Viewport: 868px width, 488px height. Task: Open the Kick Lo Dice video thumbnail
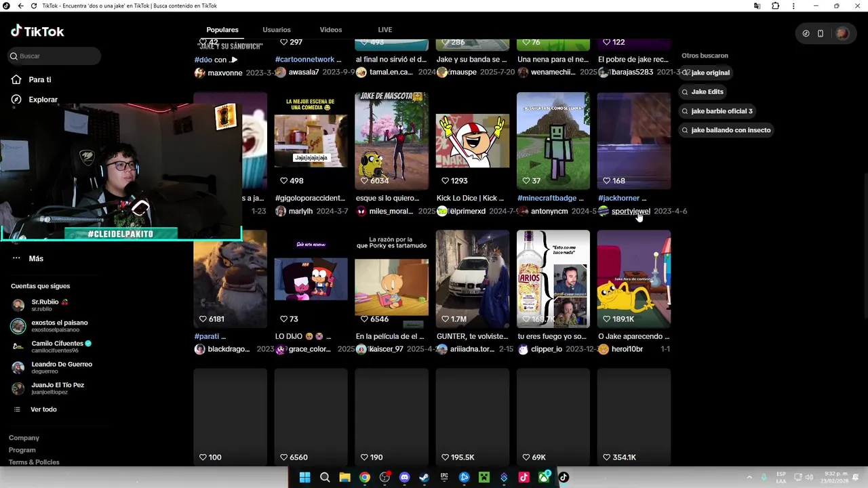coord(473,140)
